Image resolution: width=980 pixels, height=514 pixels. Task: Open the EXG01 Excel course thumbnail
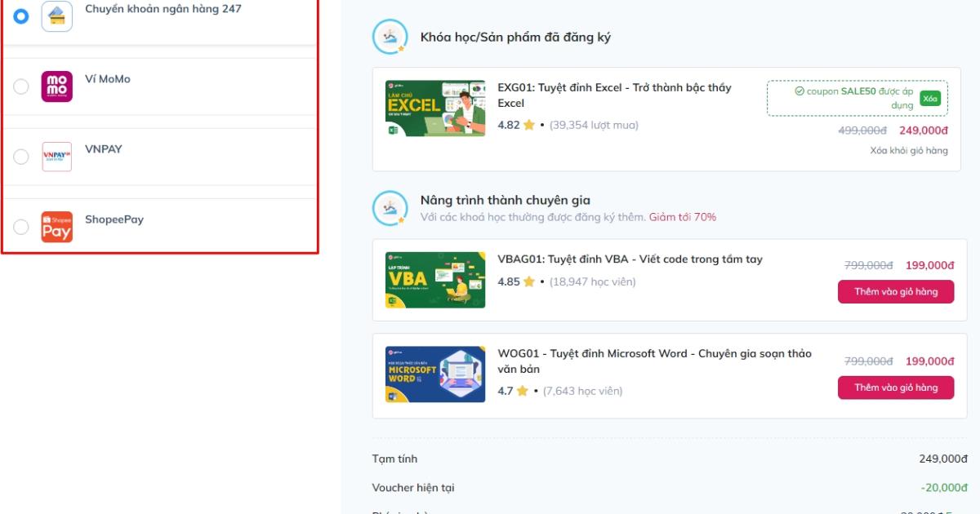coord(435,108)
